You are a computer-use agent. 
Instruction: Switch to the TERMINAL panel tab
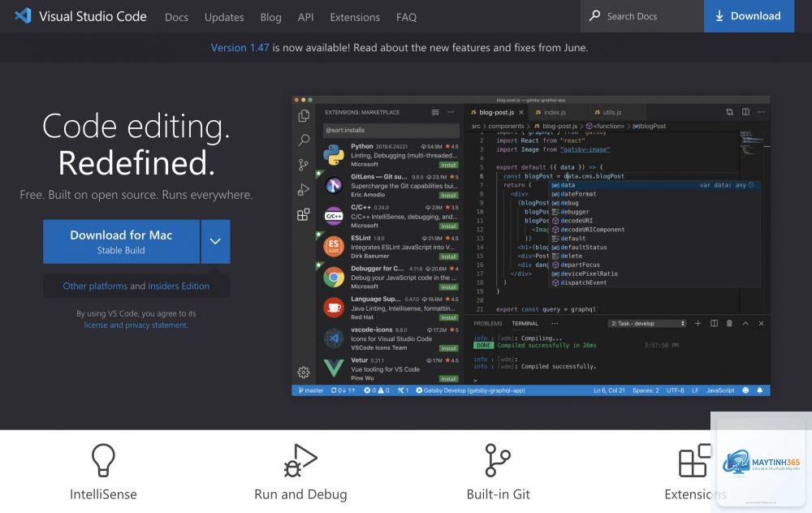(525, 324)
